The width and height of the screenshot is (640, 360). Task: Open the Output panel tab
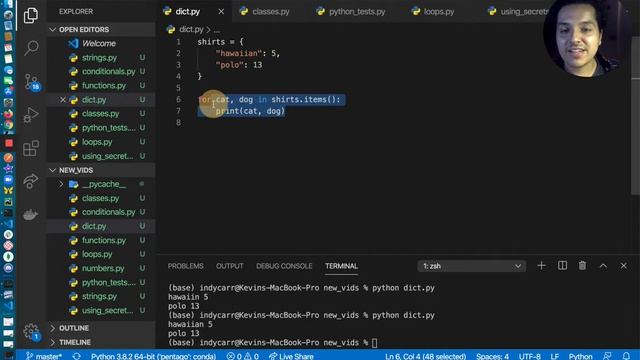[229, 266]
